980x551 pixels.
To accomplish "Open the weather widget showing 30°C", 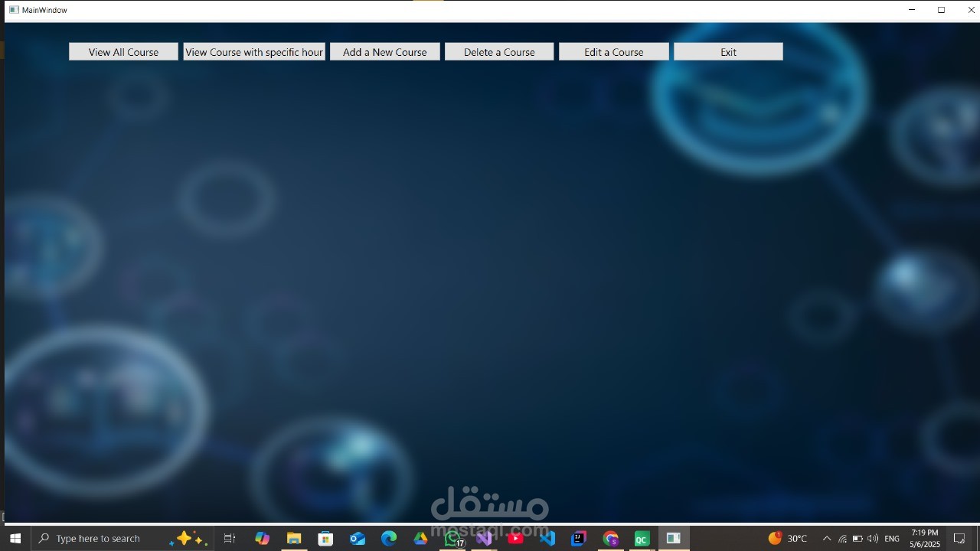I will 788,539.
